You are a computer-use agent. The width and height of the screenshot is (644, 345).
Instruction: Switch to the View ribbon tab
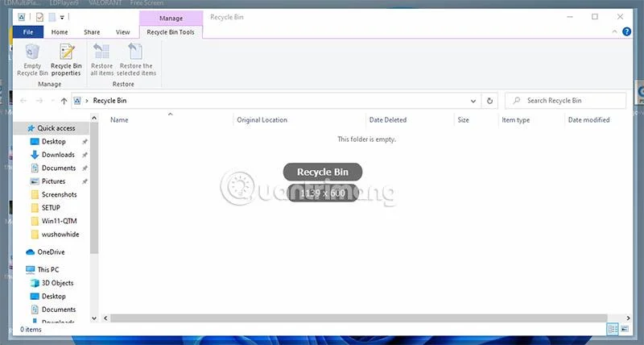(122, 32)
